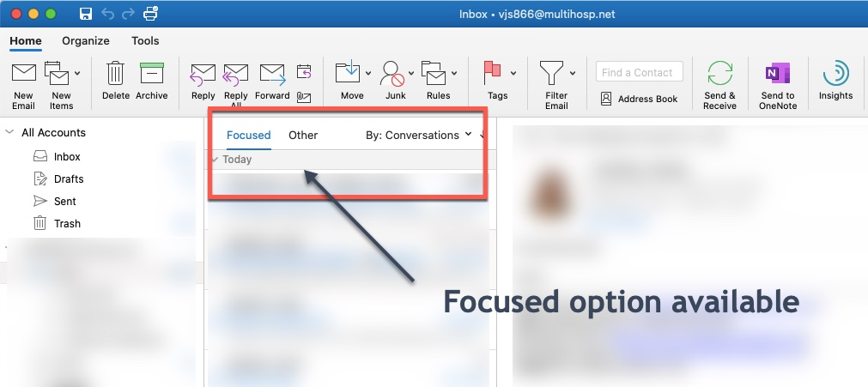Open the By: Conversations sort menu

tap(418, 135)
